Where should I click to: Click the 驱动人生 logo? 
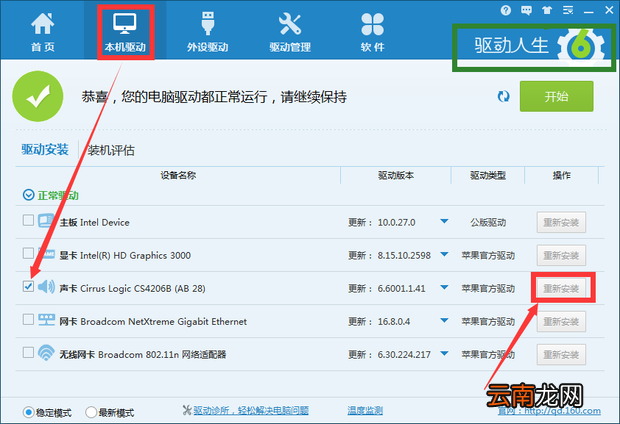(540, 46)
